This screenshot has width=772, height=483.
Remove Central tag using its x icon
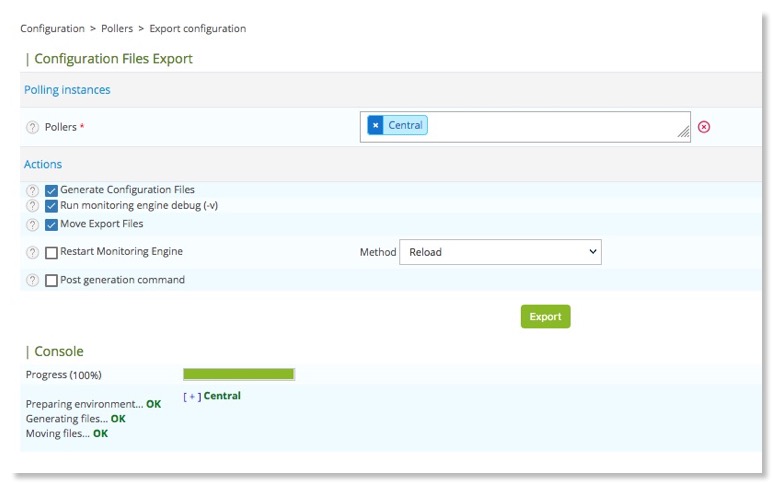click(375, 125)
